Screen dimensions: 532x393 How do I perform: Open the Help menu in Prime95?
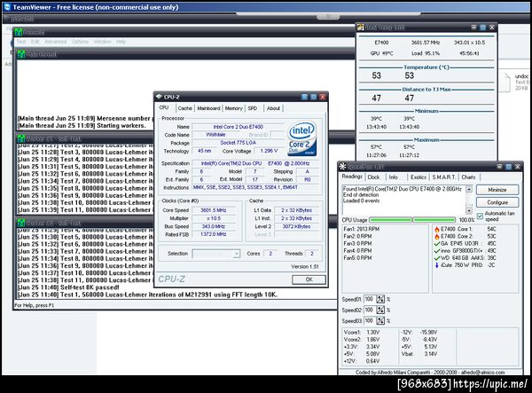121,42
